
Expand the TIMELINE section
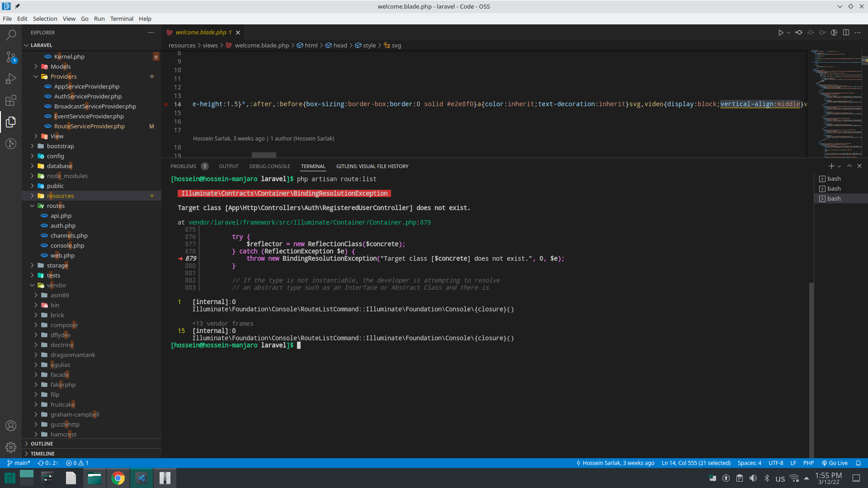tap(42, 454)
